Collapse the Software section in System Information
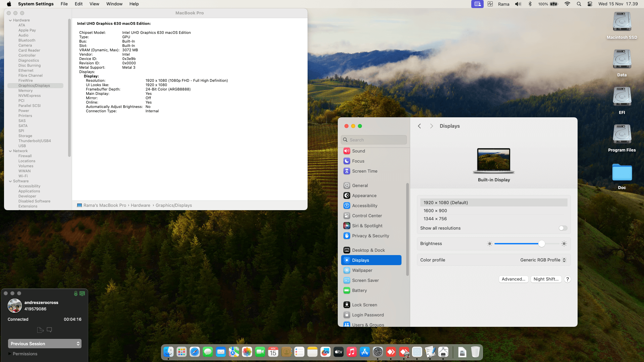 (x=10, y=181)
